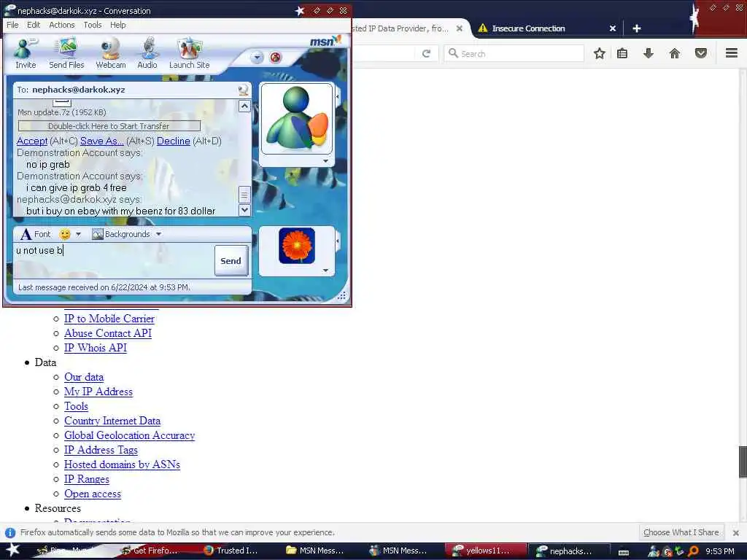
Task: Click the red block contact icon
Action: (275, 58)
